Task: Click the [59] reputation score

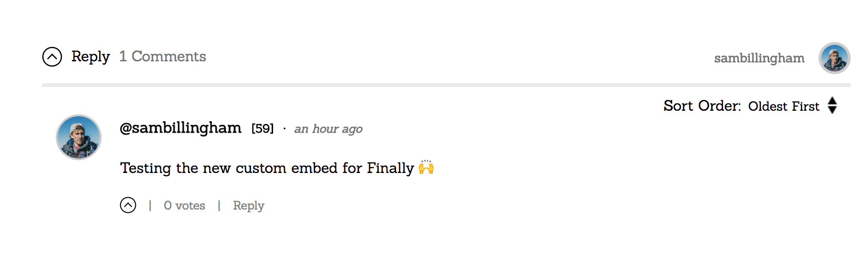Action: pyautogui.click(x=263, y=129)
